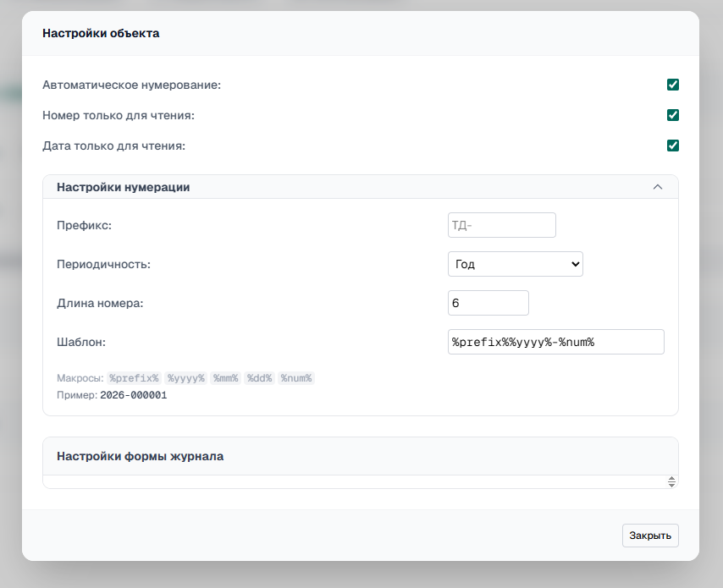Click the example number 2026-000001
Viewport: 723px width, 588px height.
pos(134,395)
